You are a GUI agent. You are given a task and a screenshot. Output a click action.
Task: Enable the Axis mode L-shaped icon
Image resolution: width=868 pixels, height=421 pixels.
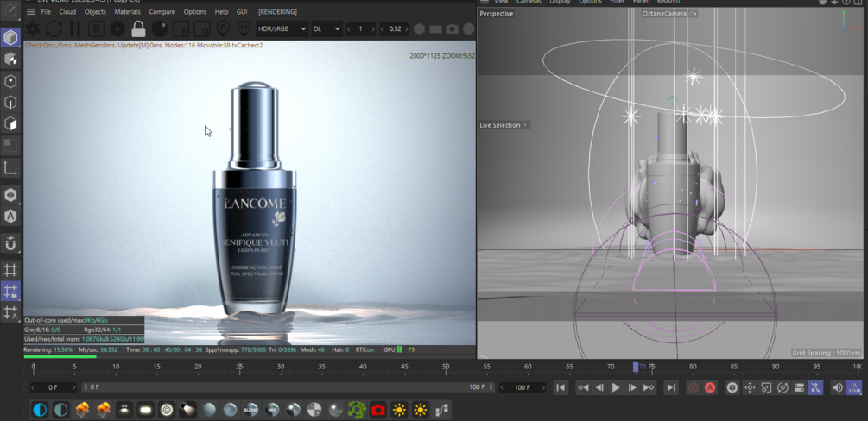point(10,167)
